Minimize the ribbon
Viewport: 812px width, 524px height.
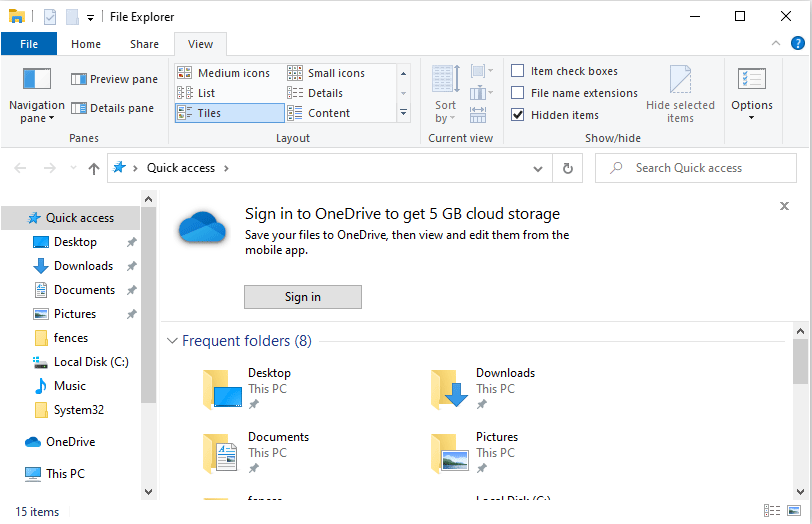point(776,43)
